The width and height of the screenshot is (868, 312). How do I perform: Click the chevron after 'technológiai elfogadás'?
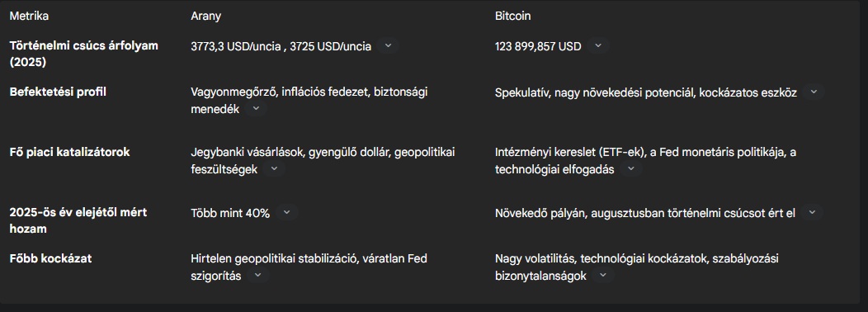pos(631,168)
